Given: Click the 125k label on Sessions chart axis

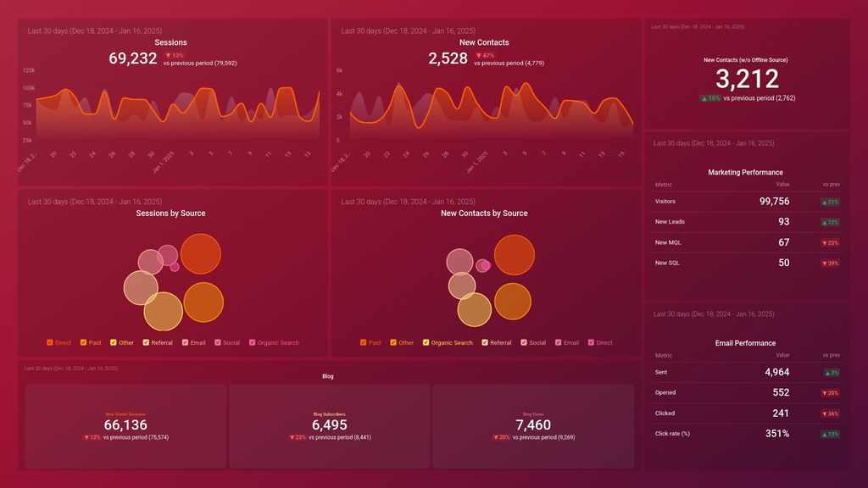Looking at the screenshot, I should point(29,70).
